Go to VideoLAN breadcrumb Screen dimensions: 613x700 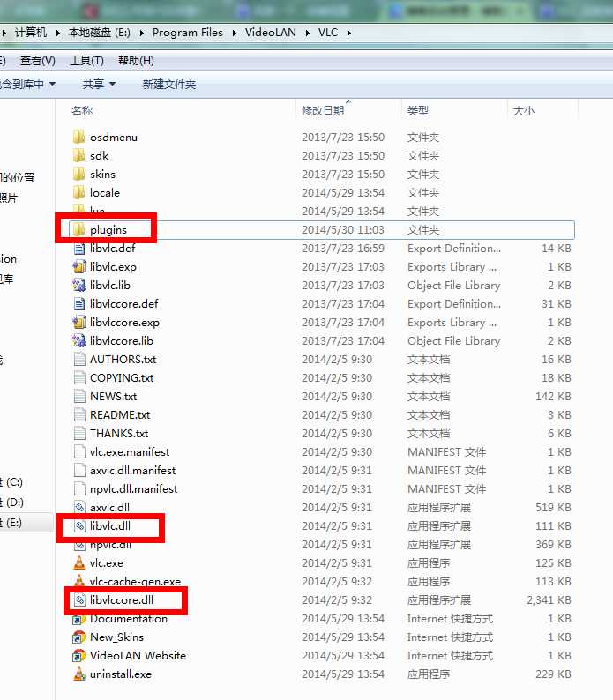(x=270, y=33)
